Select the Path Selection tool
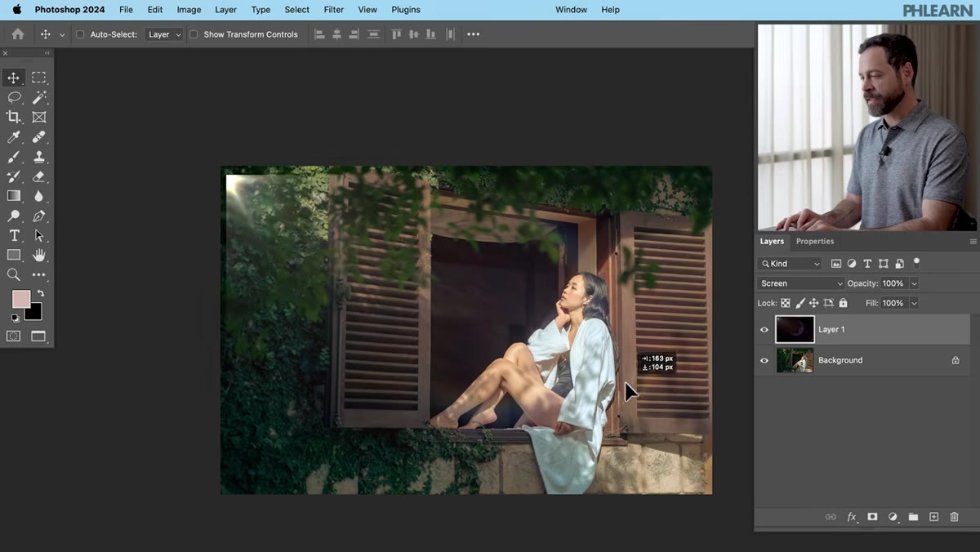This screenshot has height=552, width=980. click(38, 235)
